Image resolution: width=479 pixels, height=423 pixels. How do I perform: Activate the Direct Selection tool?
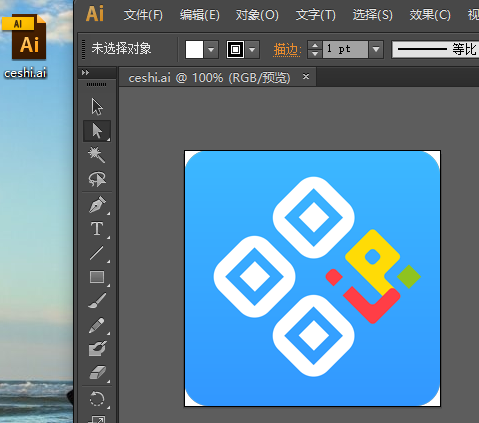click(x=97, y=131)
